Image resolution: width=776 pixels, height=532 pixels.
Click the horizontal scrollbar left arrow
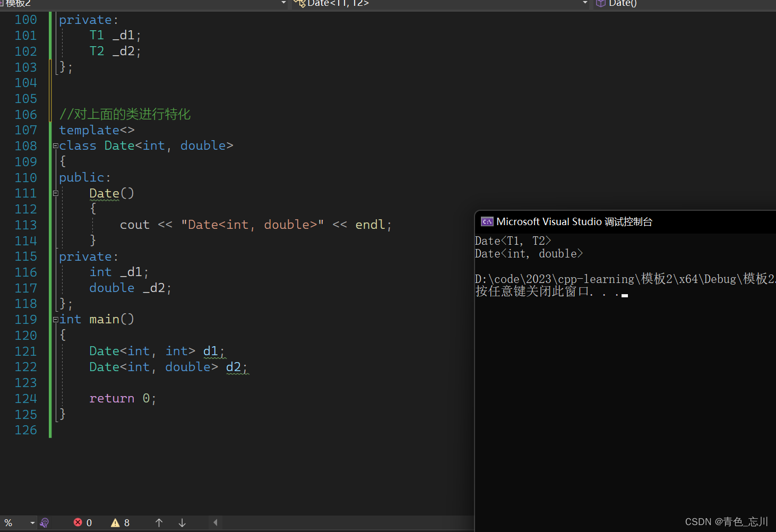click(x=215, y=522)
